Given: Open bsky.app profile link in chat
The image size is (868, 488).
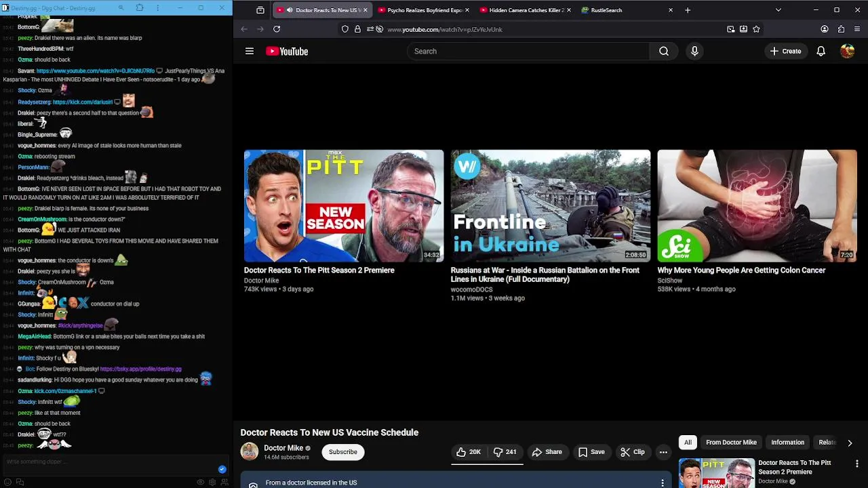Looking at the screenshot, I should tap(140, 369).
